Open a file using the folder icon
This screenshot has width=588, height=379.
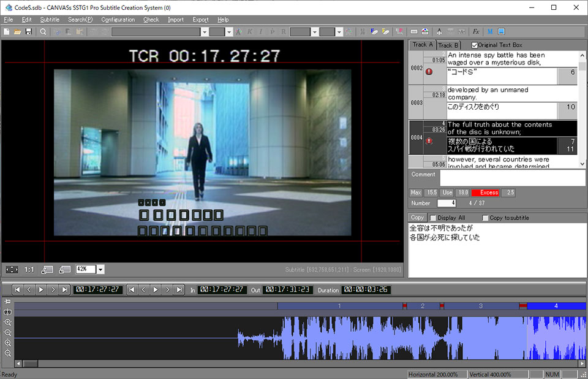click(x=17, y=32)
